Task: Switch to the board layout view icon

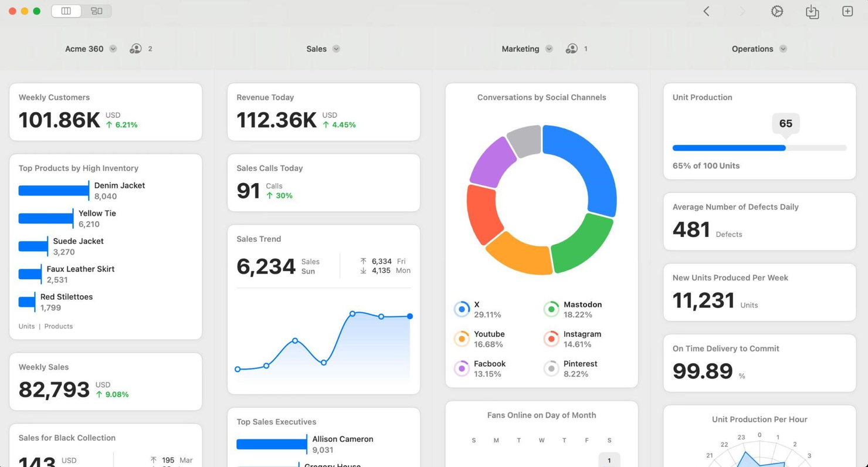Action: [x=97, y=11]
